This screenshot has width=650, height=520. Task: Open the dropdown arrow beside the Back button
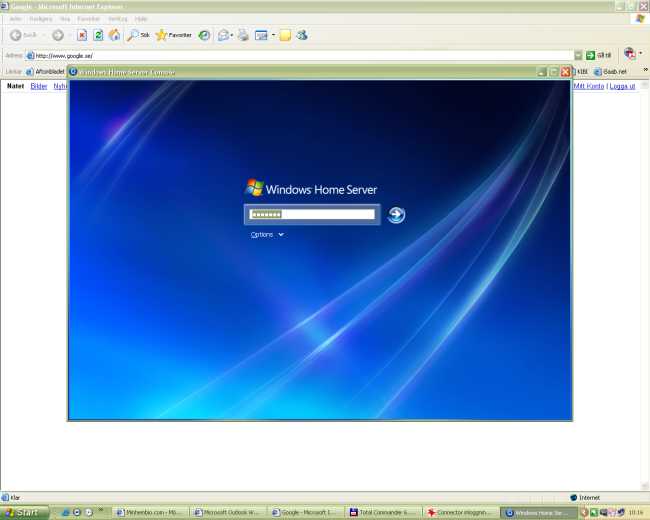(44, 35)
